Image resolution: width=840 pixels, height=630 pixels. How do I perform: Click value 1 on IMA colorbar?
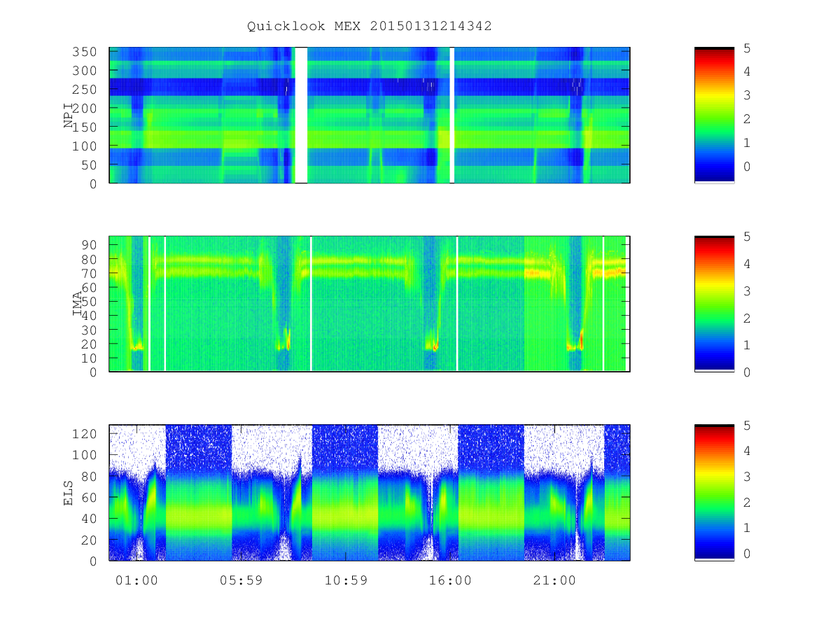coord(747,345)
